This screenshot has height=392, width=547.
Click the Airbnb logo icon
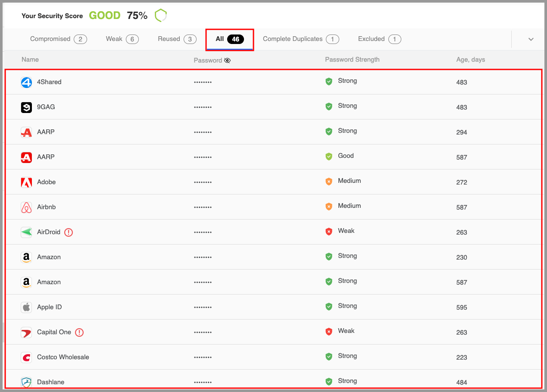[26, 207]
